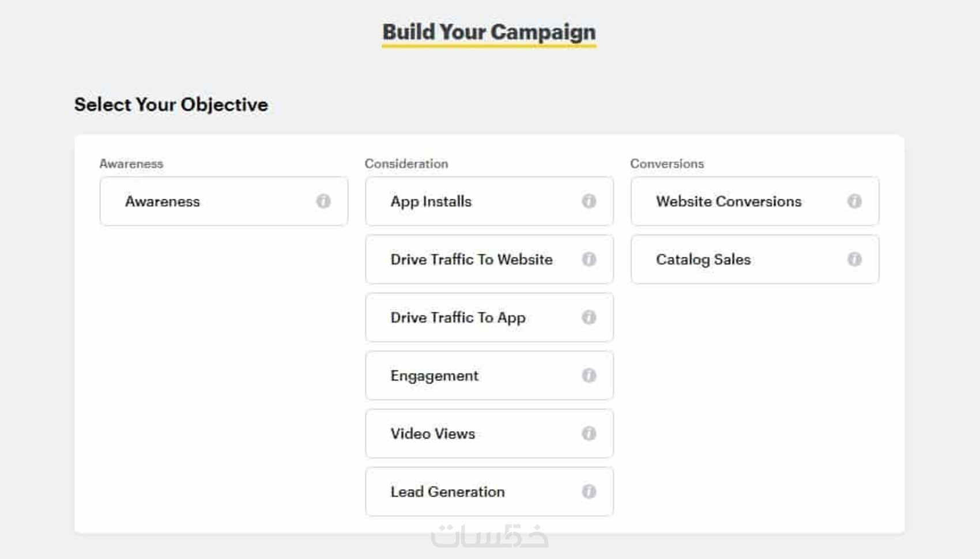This screenshot has width=980, height=559.
Task: Open info icon for App Installs
Action: pos(589,201)
